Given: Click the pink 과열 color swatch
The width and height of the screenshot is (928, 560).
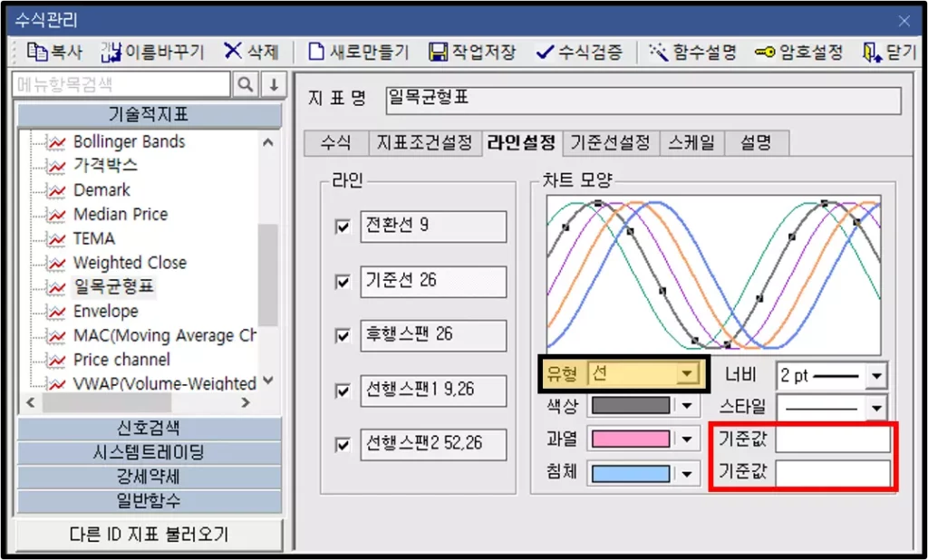Looking at the screenshot, I should tap(631, 439).
